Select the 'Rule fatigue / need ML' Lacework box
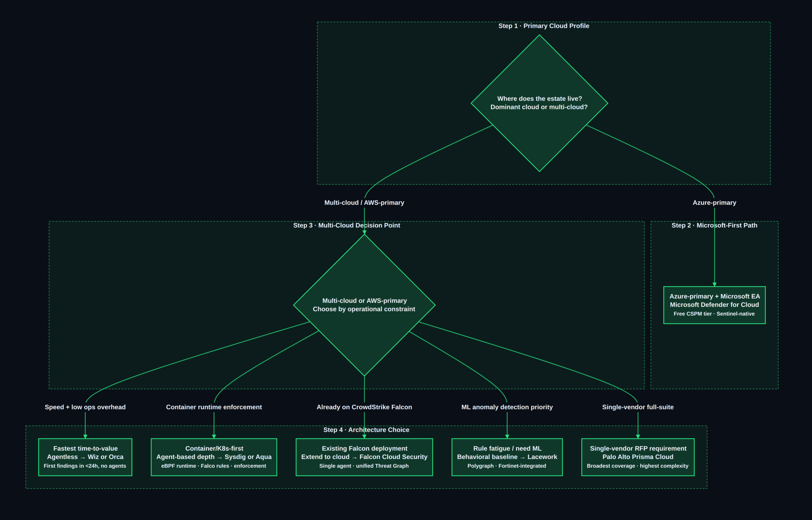The height and width of the screenshot is (520, 812). (507, 457)
